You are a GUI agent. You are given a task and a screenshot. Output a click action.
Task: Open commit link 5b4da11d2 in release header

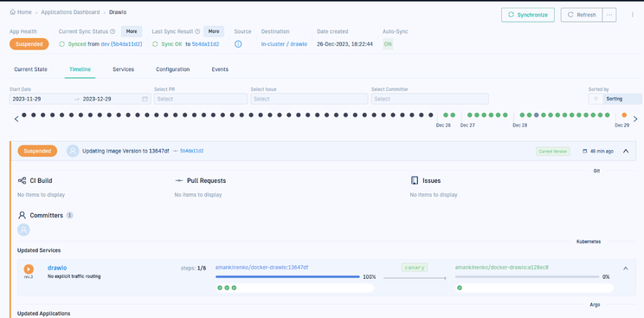[x=192, y=151]
